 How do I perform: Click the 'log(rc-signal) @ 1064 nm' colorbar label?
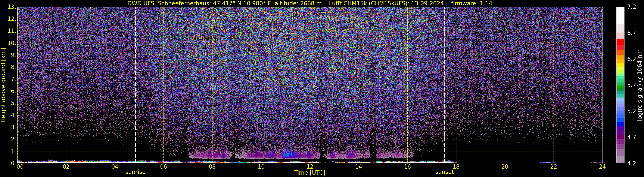[x=640, y=85]
